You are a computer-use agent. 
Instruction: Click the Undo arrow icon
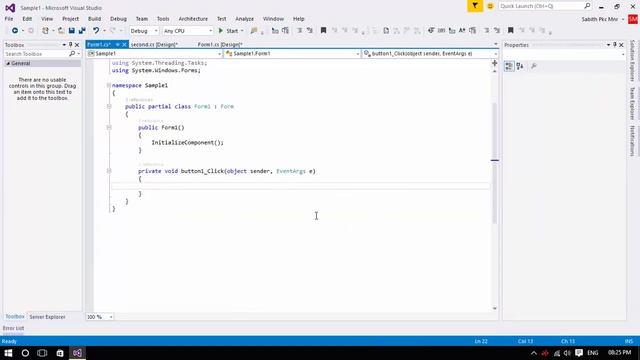(96, 31)
